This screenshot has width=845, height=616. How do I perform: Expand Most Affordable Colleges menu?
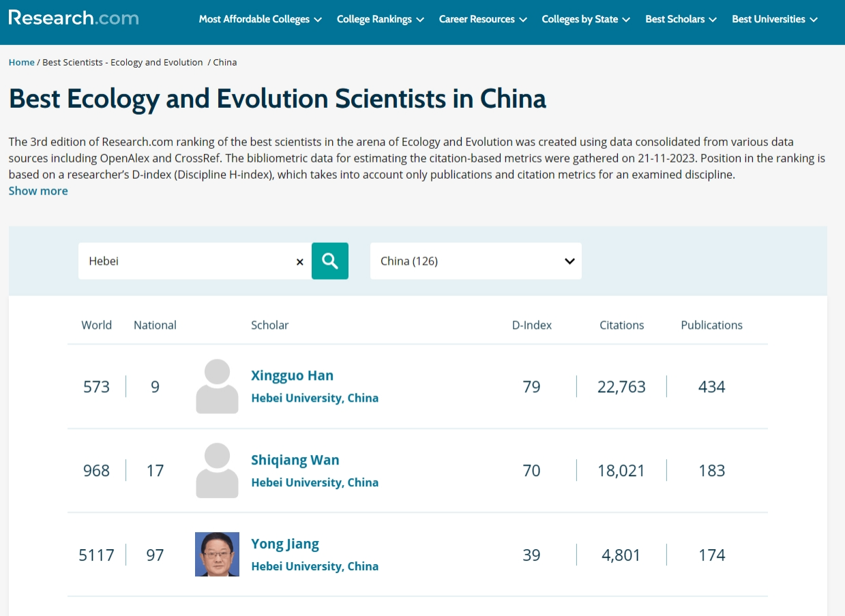(x=260, y=19)
